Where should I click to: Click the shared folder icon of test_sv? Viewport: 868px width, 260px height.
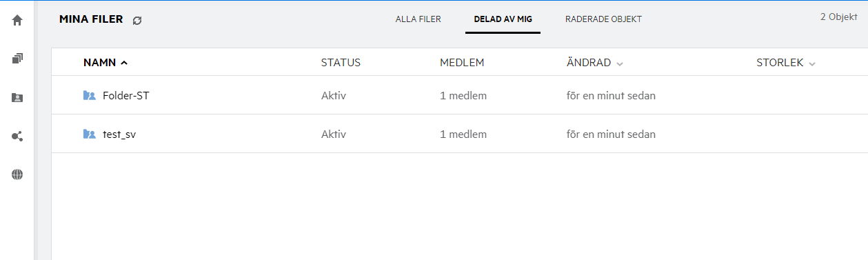(89, 134)
